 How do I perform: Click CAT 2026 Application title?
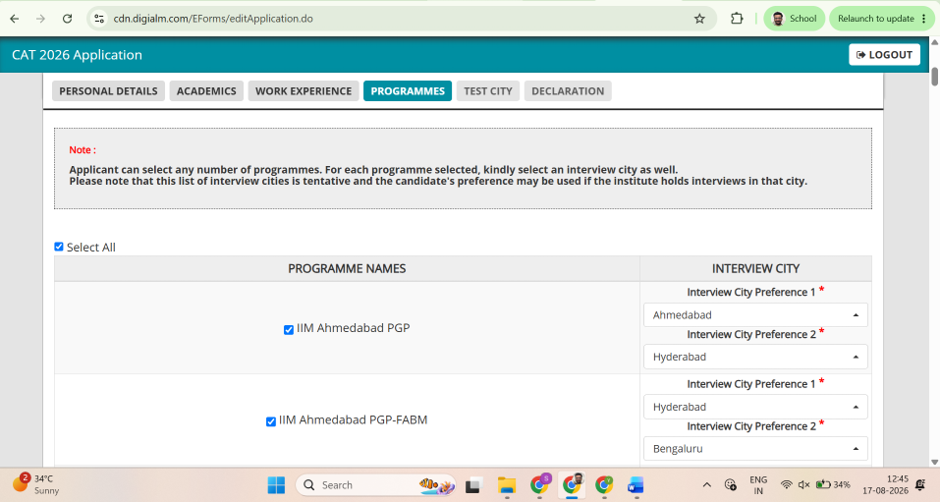(x=77, y=55)
